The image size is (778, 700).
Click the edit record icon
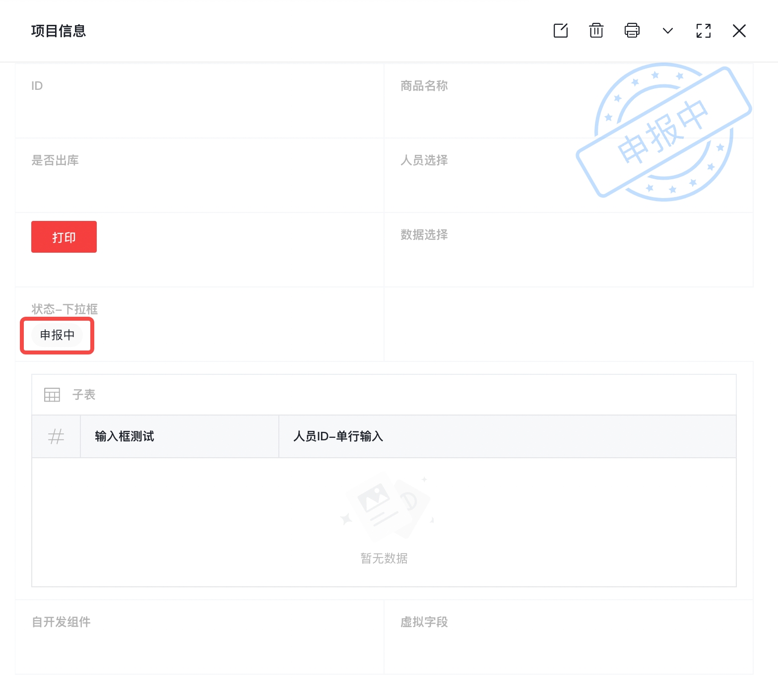560,31
